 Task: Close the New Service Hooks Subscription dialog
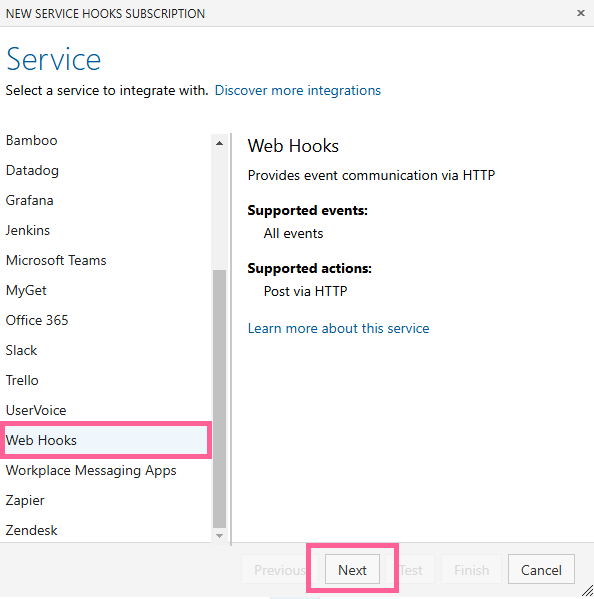pos(581,13)
